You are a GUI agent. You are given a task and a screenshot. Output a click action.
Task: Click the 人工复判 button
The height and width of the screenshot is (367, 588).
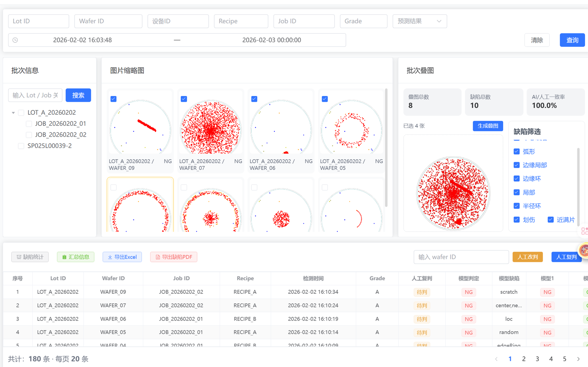coord(566,257)
